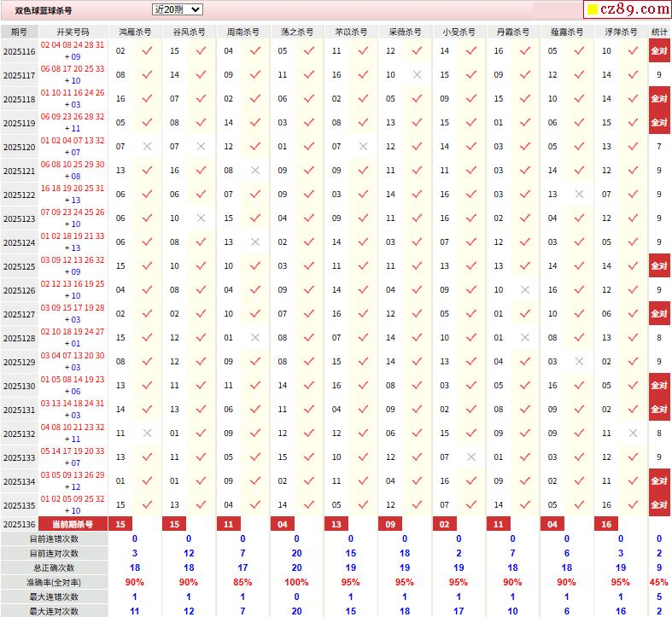Click the 开奖号码 column header
The height and width of the screenshot is (617, 672).
73,32
